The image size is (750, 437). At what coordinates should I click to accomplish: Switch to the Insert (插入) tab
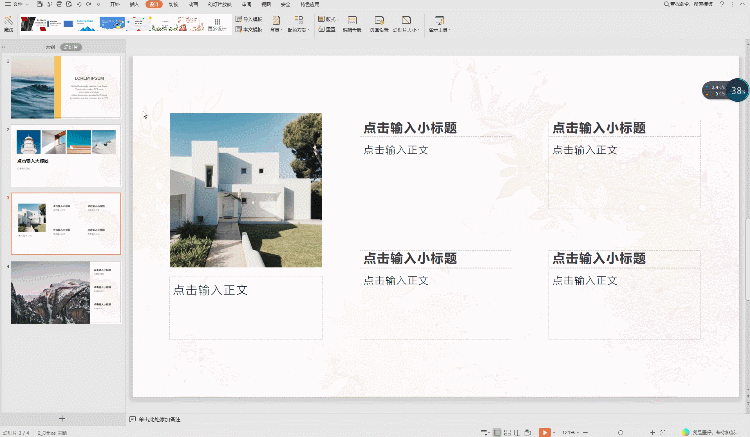tap(134, 4)
